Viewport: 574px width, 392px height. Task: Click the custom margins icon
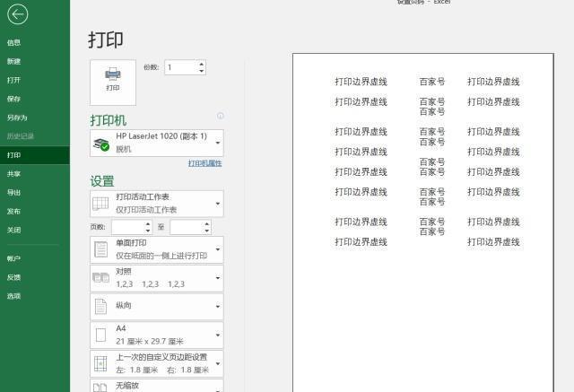pos(101,363)
